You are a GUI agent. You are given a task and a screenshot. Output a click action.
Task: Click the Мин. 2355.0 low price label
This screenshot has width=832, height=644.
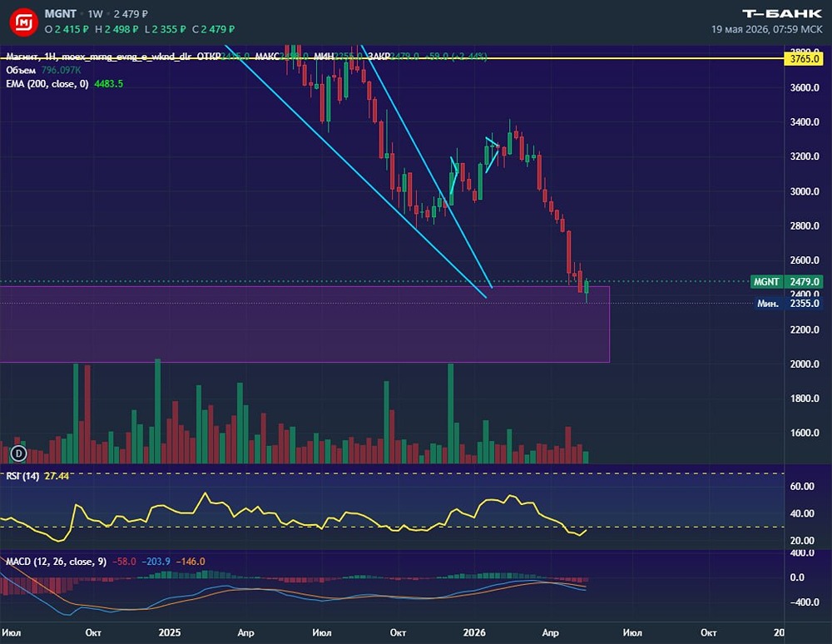(x=789, y=304)
